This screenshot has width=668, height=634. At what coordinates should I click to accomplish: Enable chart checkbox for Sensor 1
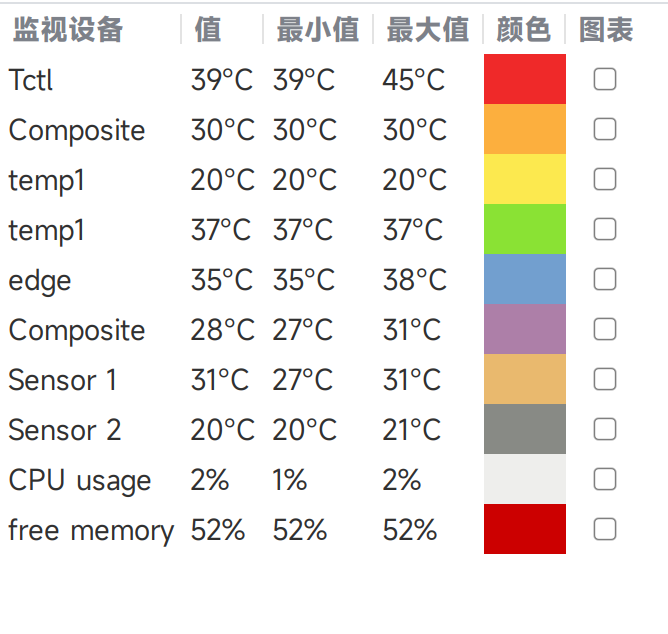tap(605, 379)
